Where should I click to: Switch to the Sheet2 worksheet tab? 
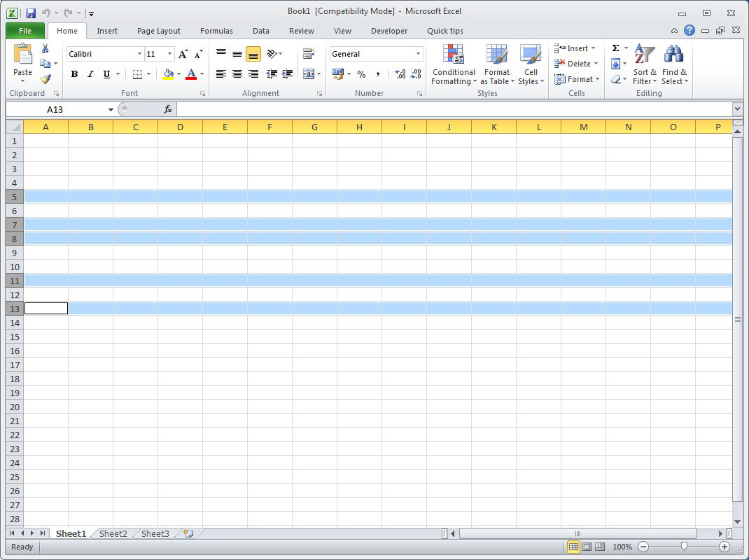tap(113, 533)
